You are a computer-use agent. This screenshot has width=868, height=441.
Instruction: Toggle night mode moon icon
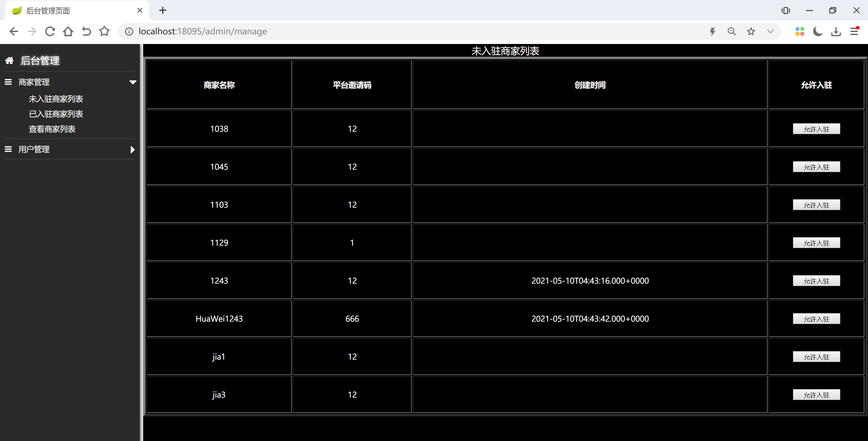[818, 31]
